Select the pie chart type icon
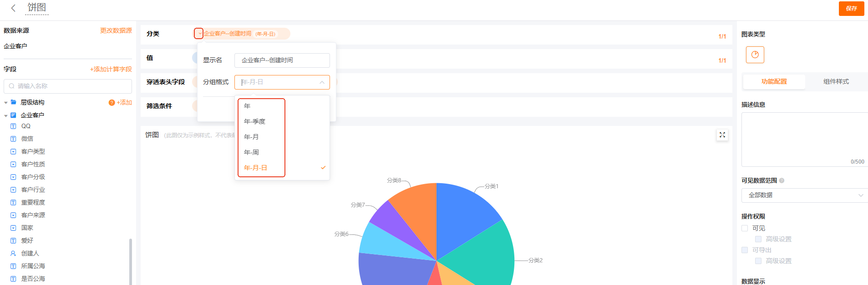Viewport: 868px width, 285px height. pyautogui.click(x=755, y=55)
